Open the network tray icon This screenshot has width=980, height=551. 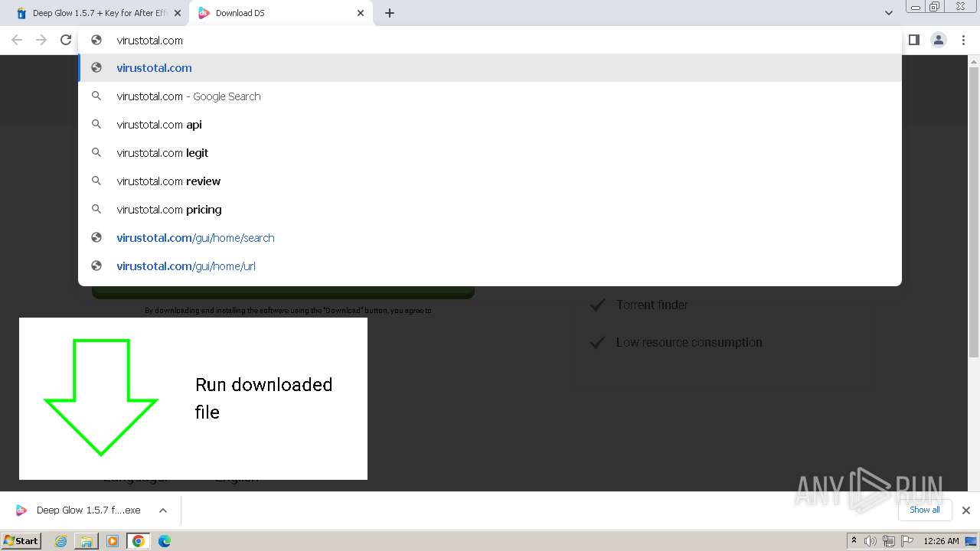coord(889,541)
